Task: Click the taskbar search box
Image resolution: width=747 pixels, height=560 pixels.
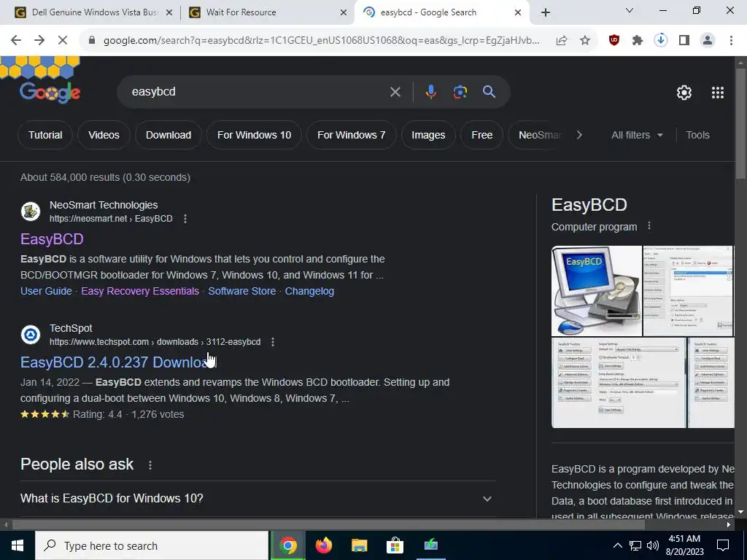Action: click(x=152, y=545)
